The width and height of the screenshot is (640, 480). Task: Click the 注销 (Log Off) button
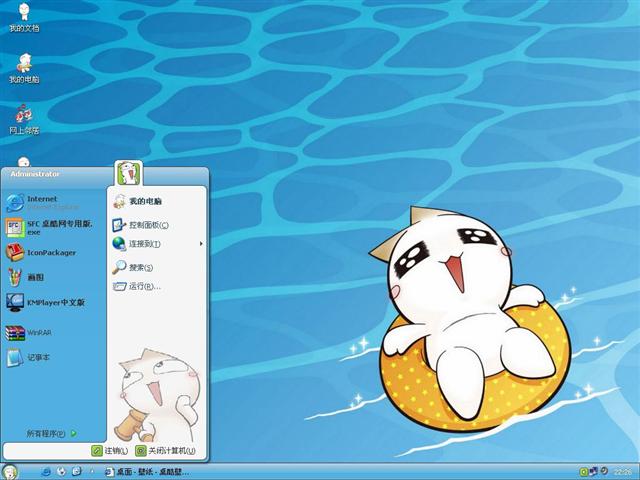pyautogui.click(x=110, y=451)
